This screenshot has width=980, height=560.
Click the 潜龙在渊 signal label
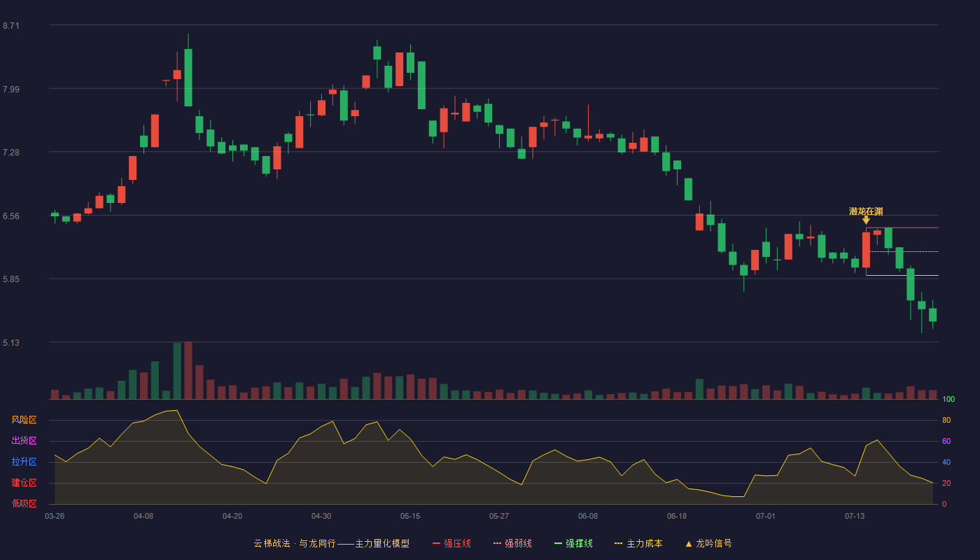pos(866,211)
